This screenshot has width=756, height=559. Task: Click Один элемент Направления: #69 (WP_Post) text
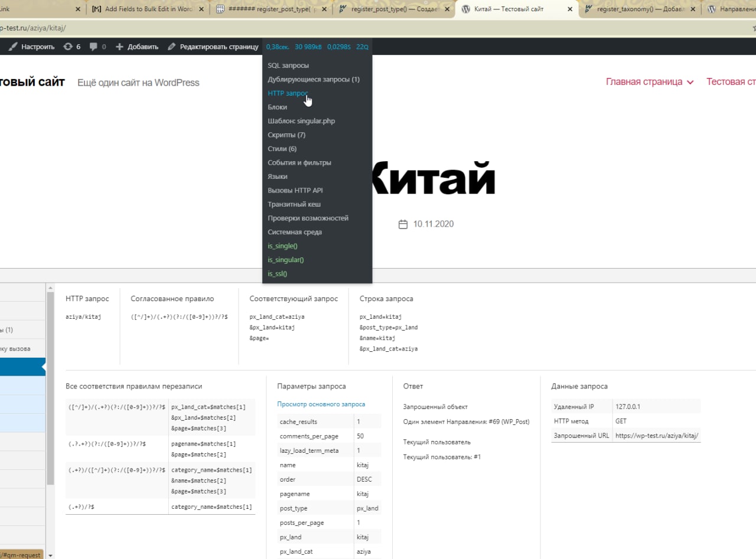[466, 422]
